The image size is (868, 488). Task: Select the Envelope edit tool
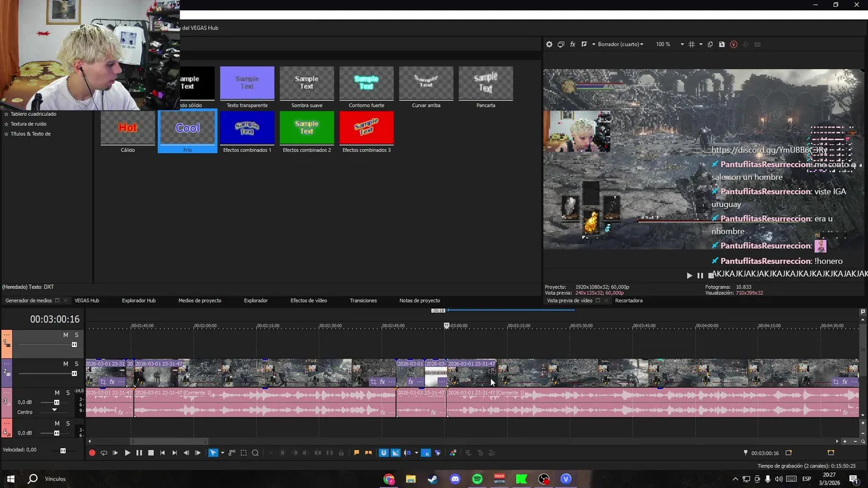[232, 453]
